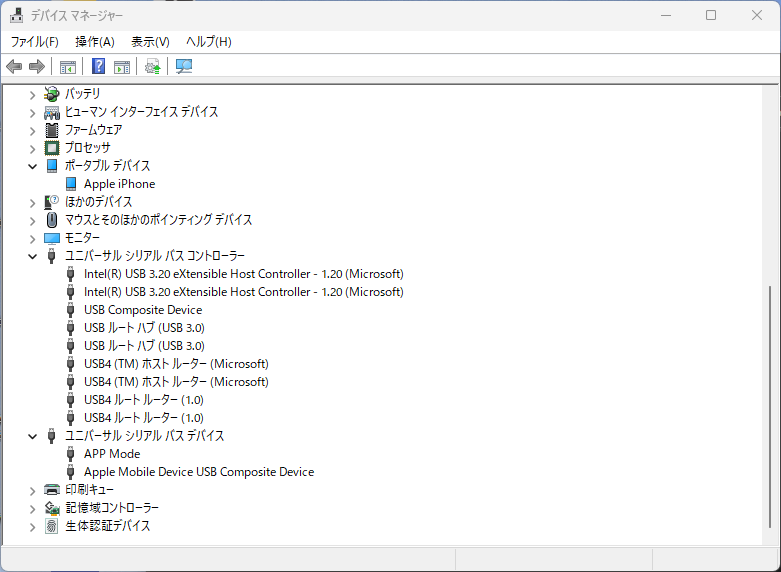Click the battery icon beside バッテリ

(x=51, y=94)
